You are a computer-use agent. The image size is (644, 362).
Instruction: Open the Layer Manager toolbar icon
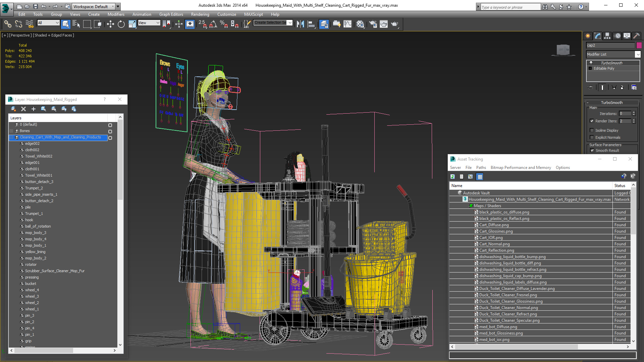point(324,24)
